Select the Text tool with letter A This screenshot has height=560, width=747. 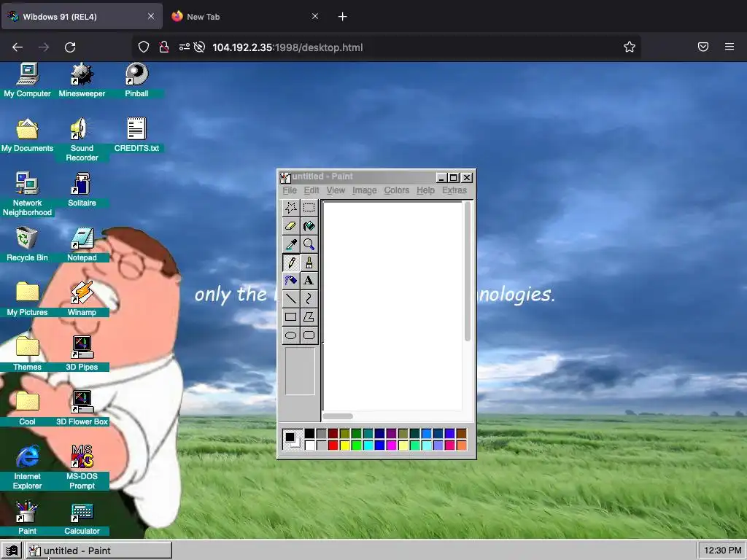[309, 281]
